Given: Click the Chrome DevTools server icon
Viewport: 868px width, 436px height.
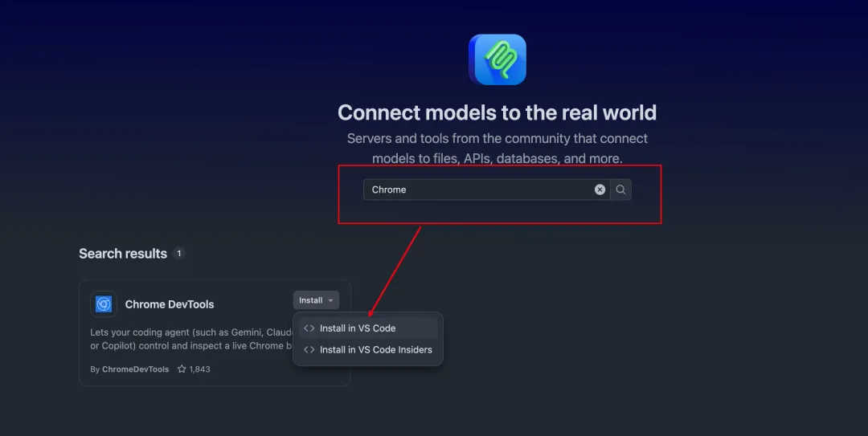Looking at the screenshot, I should tap(104, 304).
